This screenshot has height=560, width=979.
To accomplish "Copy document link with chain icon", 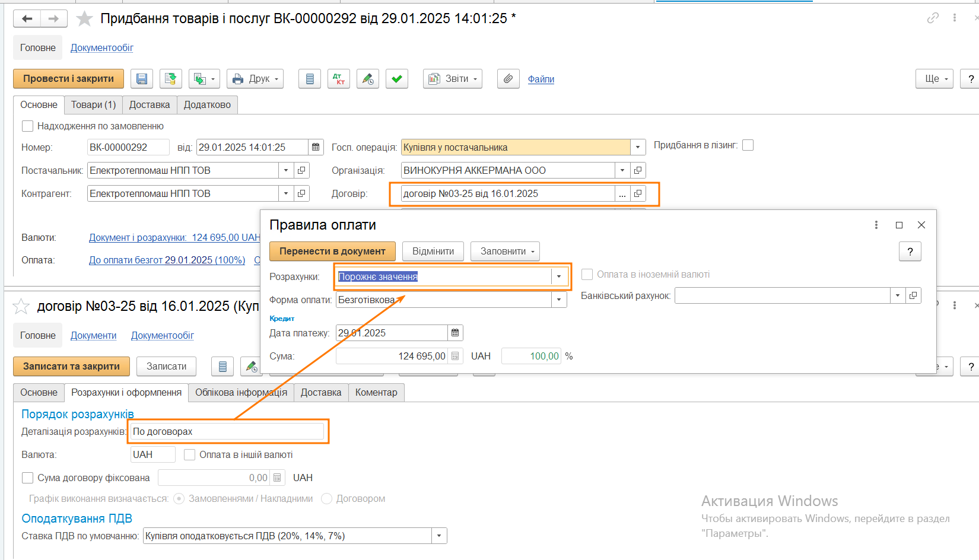I will (x=933, y=18).
